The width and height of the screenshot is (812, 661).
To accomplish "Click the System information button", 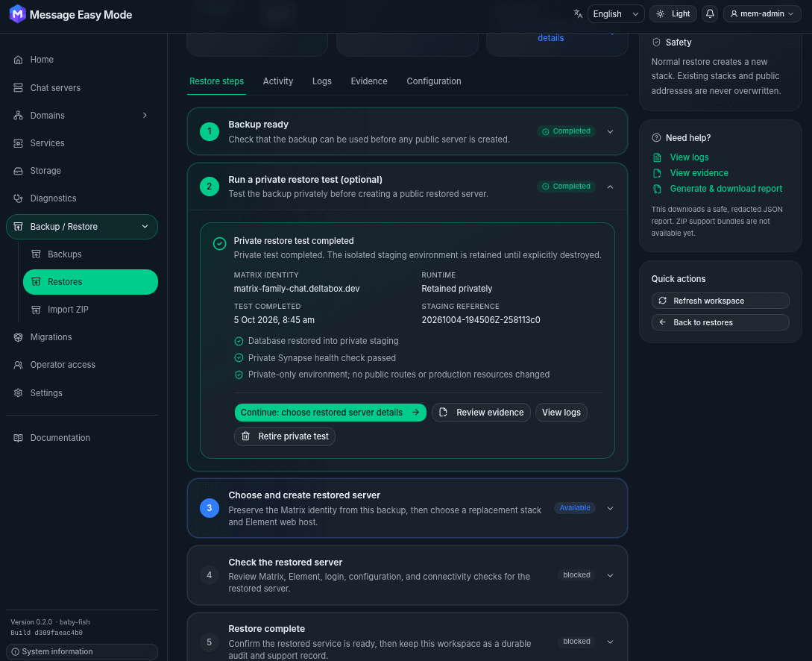I will click(x=82, y=652).
